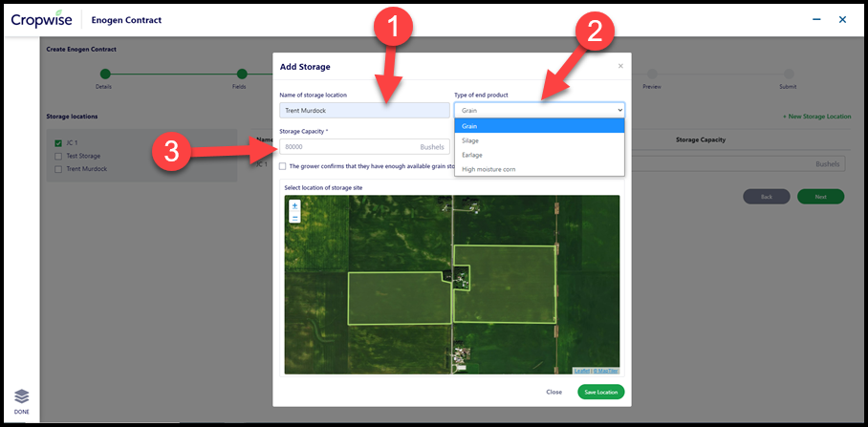Click the Storage Capacity bushels field in dialog
Screen dimensions: 868x427
(364, 146)
